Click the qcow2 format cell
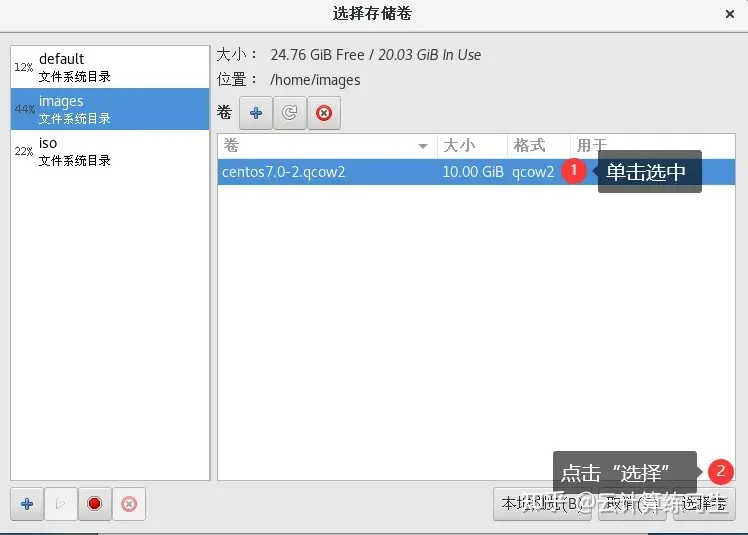The image size is (748, 535). (x=533, y=172)
